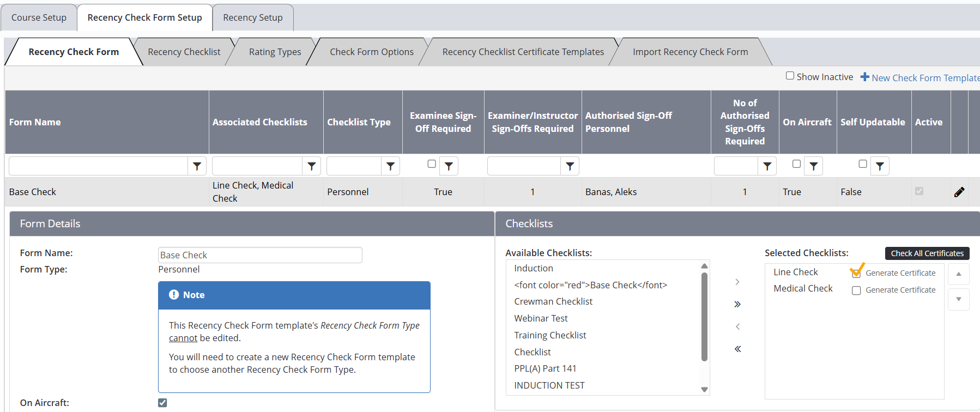Toggle Generate Certificate for Medical Check
Screen dimensions: 980x412
click(856, 290)
